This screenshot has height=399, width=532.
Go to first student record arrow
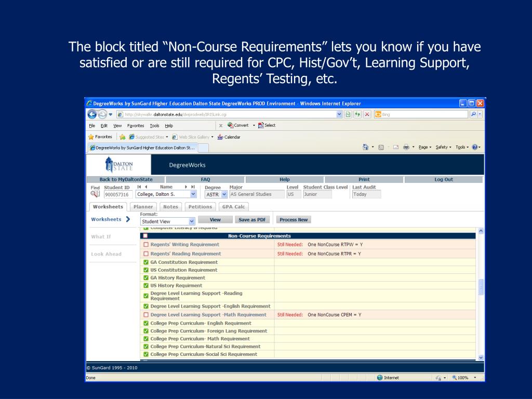pos(139,187)
